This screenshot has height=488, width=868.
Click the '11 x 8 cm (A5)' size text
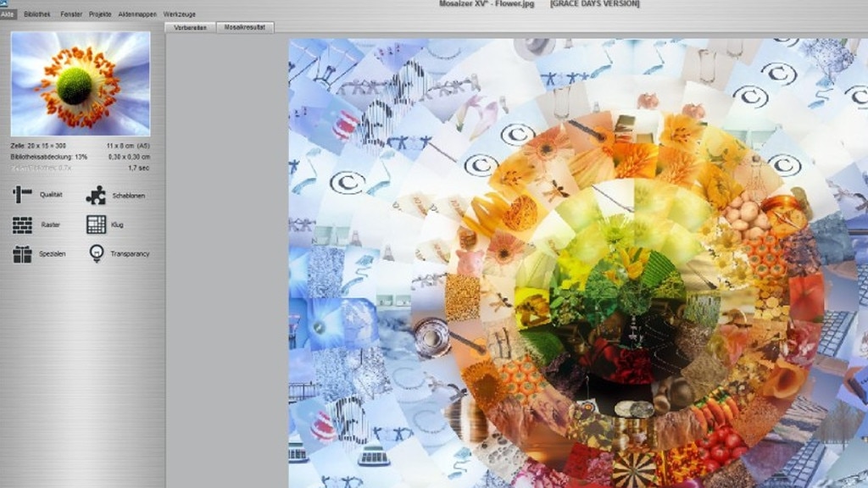[128, 146]
